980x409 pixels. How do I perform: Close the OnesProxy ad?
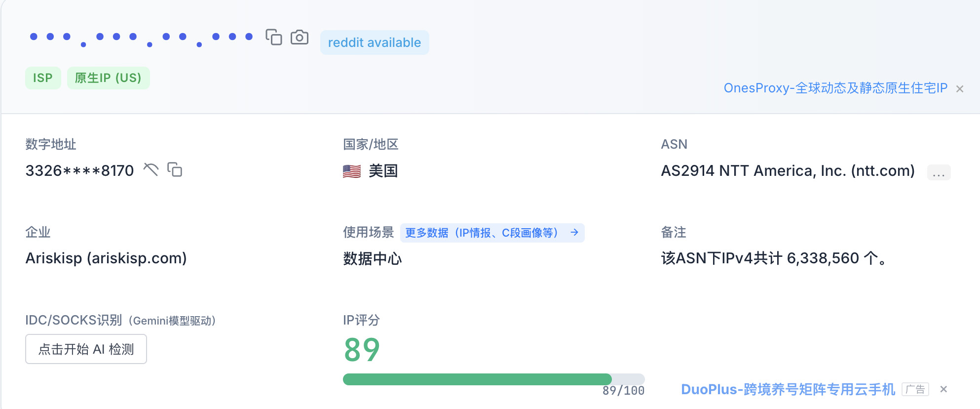point(960,89)
